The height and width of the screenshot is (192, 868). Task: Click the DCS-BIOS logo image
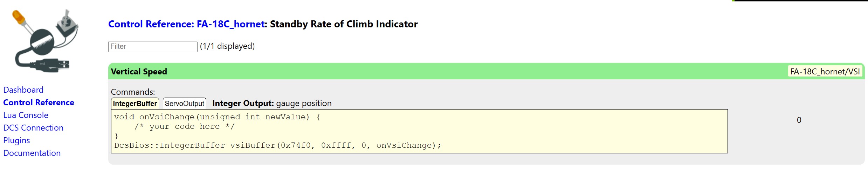pyautogui.click(x=45, y=41)
